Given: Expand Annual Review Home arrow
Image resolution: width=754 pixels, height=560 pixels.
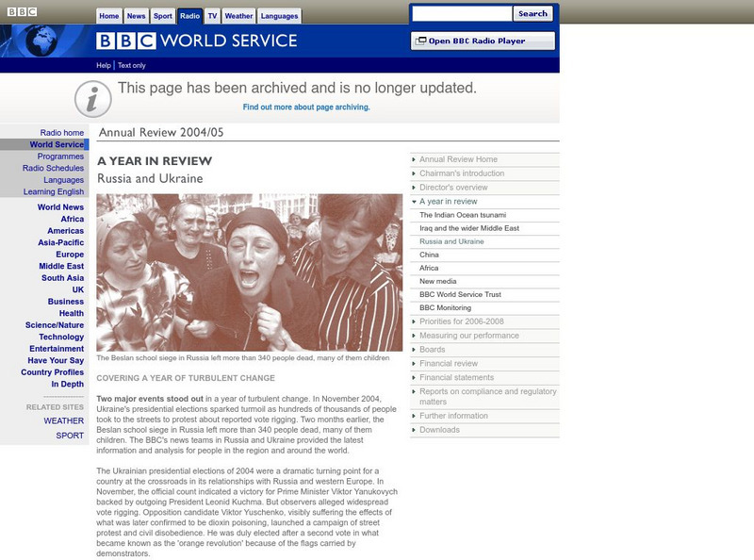Looking at the screenshot, I should tap(414, 159).
